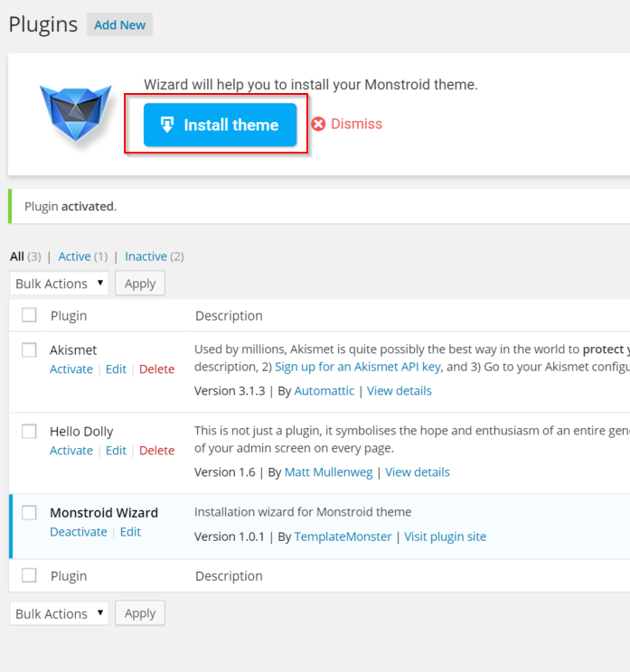Open the top Bulk Actions dropdown
This screenshot has height=672, width=630.
(x=59, y=284)
